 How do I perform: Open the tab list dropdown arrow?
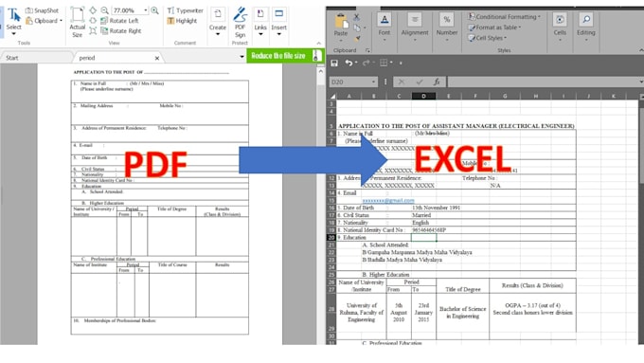point(241,57)
